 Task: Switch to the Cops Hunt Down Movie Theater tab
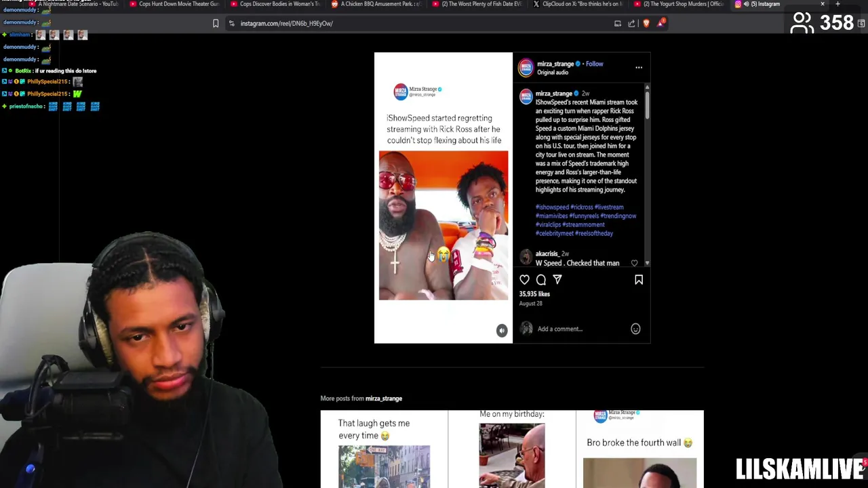click(x=174, y=4)
